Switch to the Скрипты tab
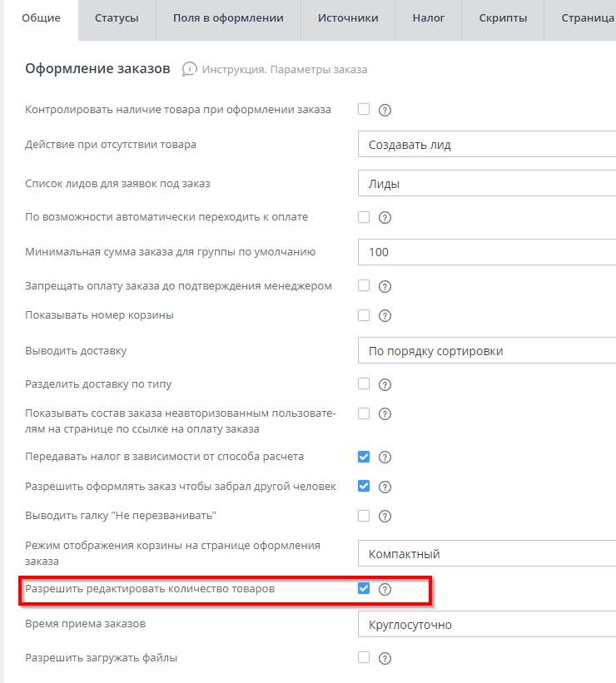Image resolution: width=616 pixels, height=683 pixels. [503, 17]
